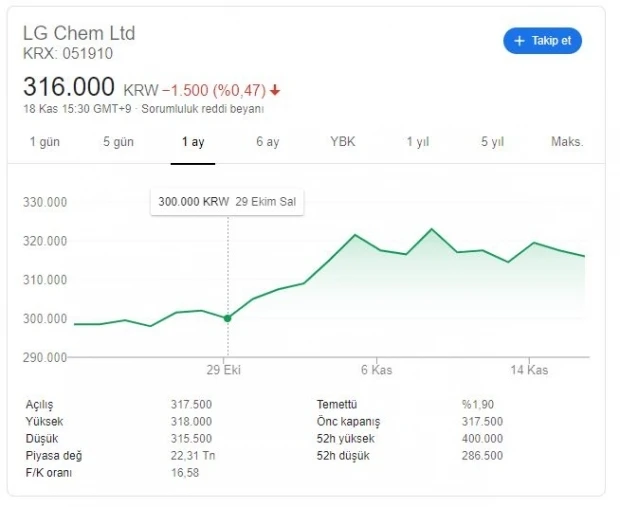
Task: Click the chart peak near 323.000
Action: (431, 229)
